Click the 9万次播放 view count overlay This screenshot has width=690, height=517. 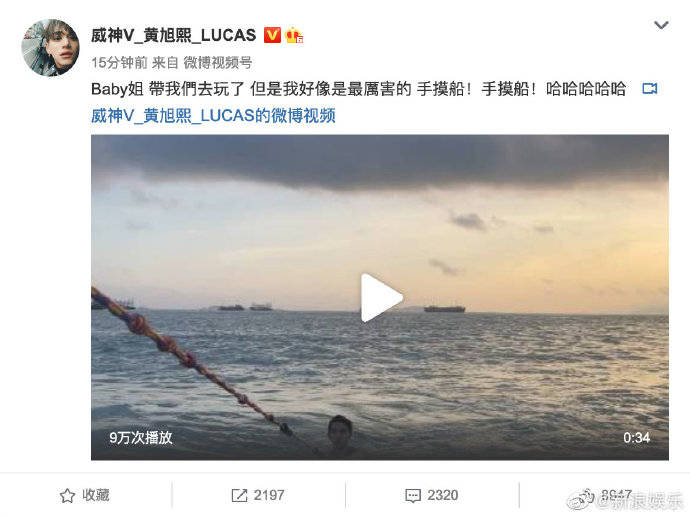pyautogui.click(x=141, y=438)
